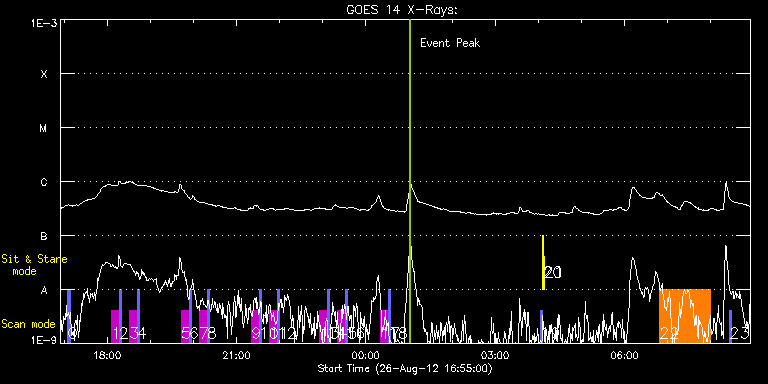This screenshot has width=768, height=384.
Task: Select the magenta scan block behind number 1
Action: tap(115, 326)
